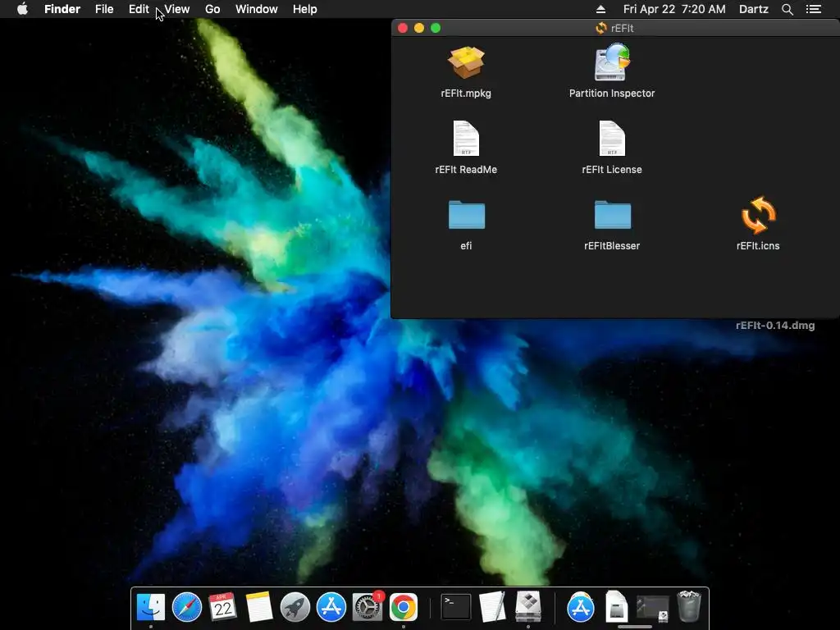The width and height of the screenshot is (840, 630).
Task: Open the Notes app in the Dock
Action: (x=259, y=607)
